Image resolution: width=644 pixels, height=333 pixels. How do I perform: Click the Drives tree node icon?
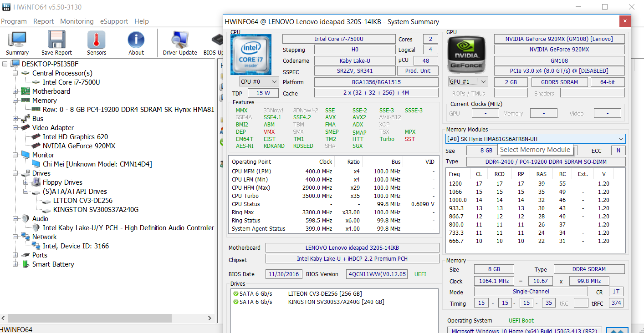[x=26, y=173]
